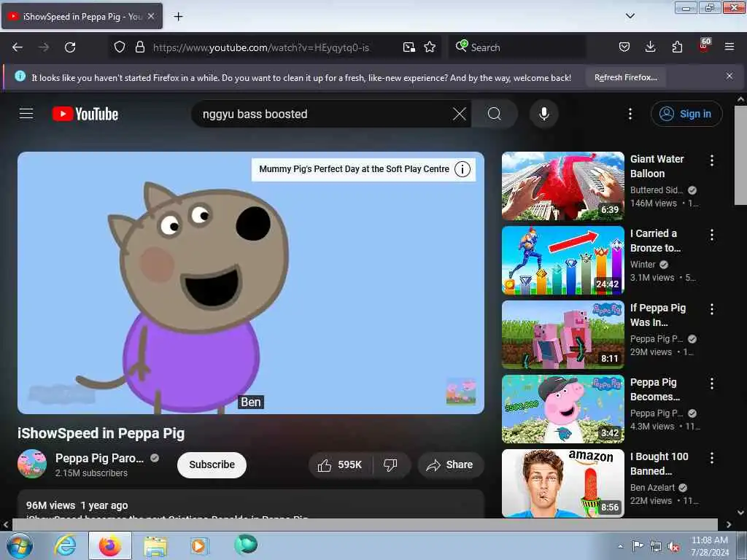Open I Bought 100 Banned thumbnail

[562, 483]
